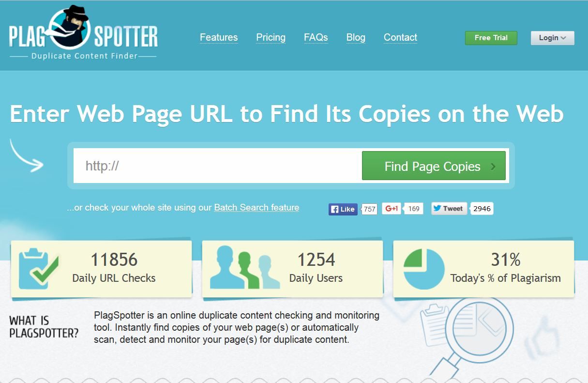Viewport: 588px width, 383px height.
Task: Click the Google +1 button
Action: click(x=392, y=209)
